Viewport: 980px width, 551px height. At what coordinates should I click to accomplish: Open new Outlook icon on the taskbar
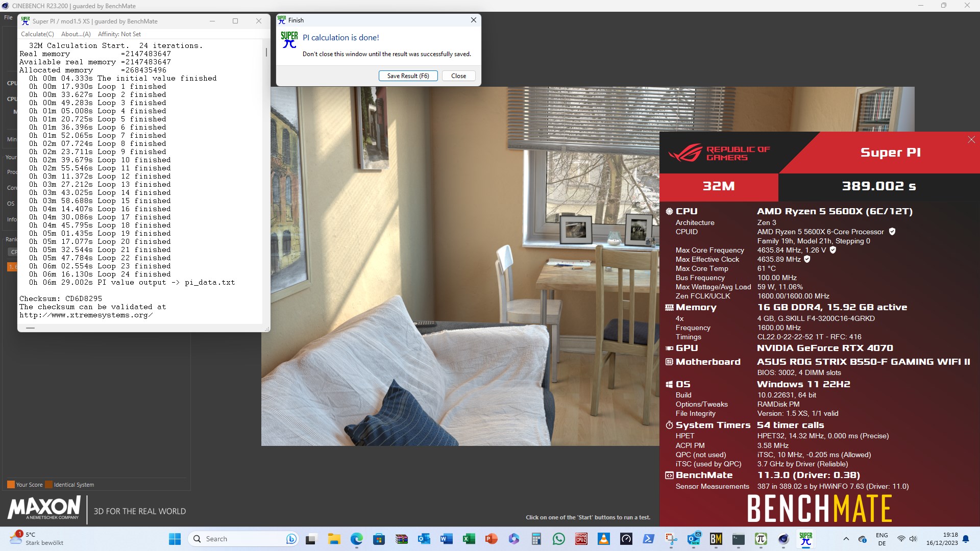pos(694,539)
